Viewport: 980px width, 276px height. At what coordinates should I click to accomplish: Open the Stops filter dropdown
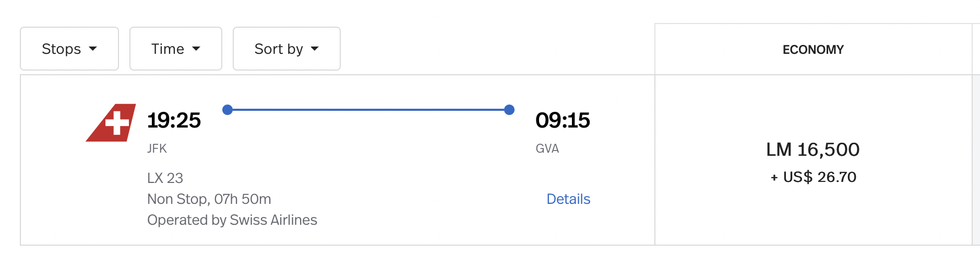click(69, 49)
